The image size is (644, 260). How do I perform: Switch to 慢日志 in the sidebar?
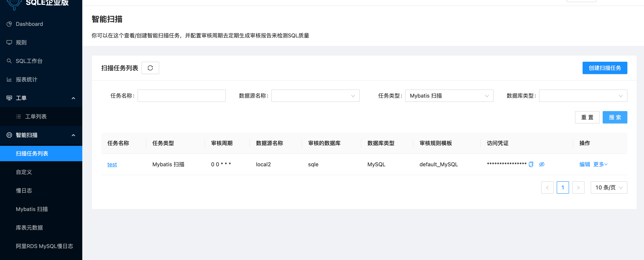(24, 190)
